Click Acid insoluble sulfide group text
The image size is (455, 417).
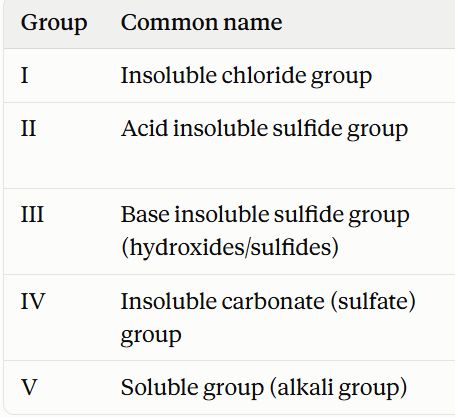(x=264, y=129)
